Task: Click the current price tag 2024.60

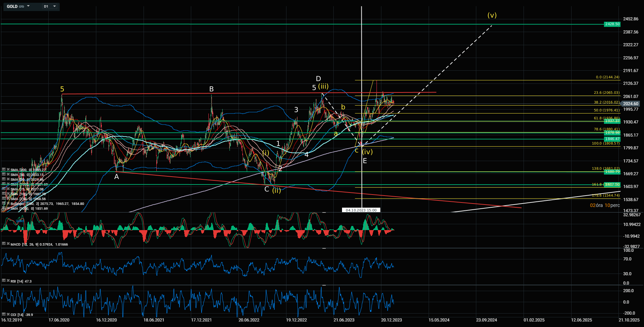Action: [630, 104]
